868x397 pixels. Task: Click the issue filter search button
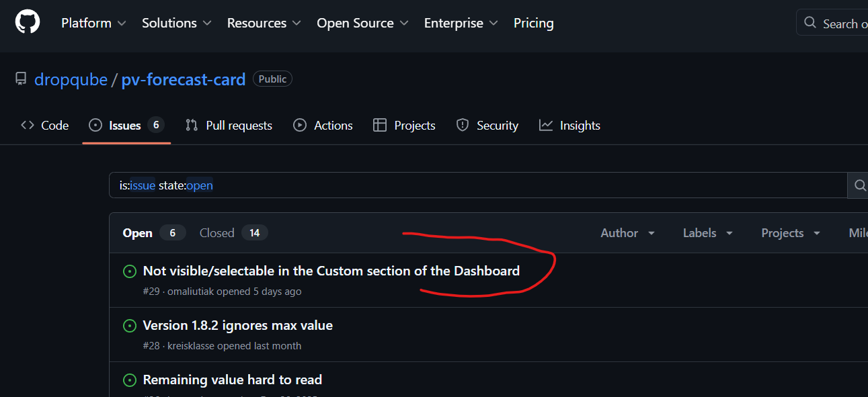click(859, 185)
